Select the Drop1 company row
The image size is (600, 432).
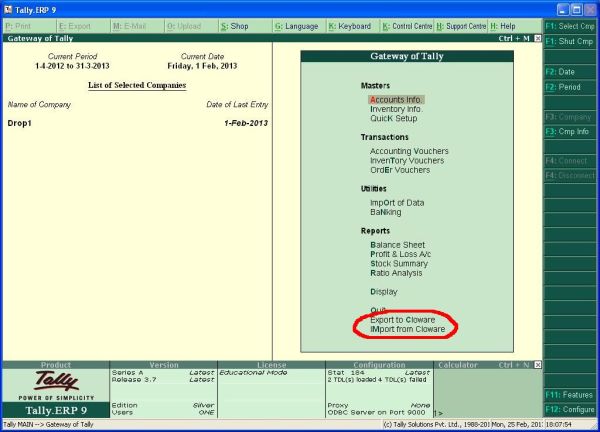tap(138, 123)
